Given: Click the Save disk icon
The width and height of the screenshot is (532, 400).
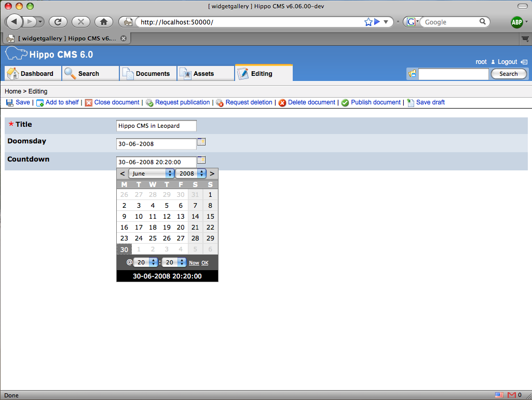Looking at the screenshot, I should [10, 103].
